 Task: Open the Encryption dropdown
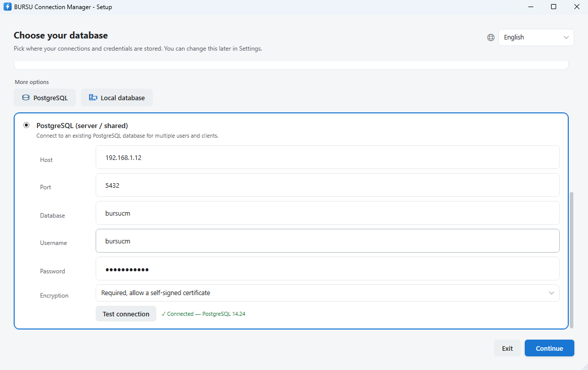327,293
